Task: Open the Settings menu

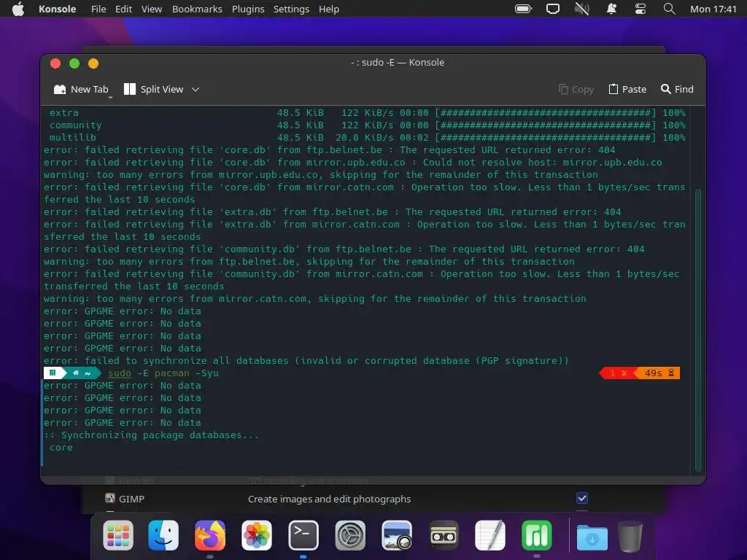Action: (x=291, y=9)
